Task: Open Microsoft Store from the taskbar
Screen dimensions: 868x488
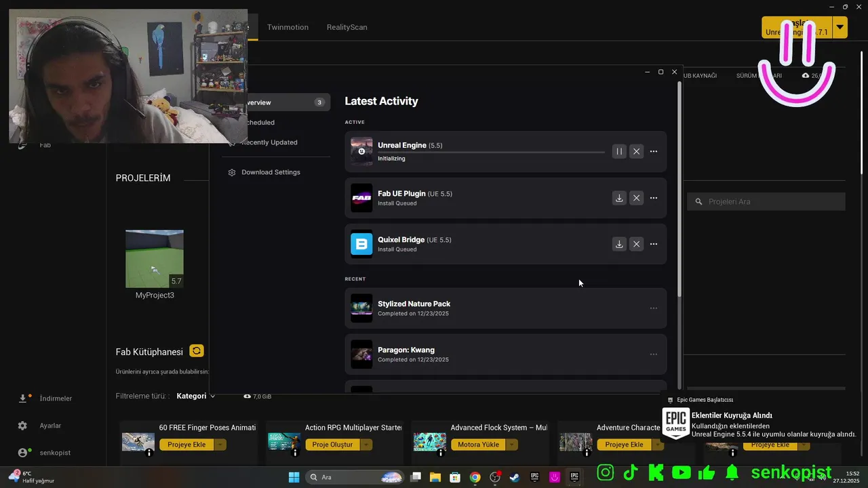Action: (455, 477)
